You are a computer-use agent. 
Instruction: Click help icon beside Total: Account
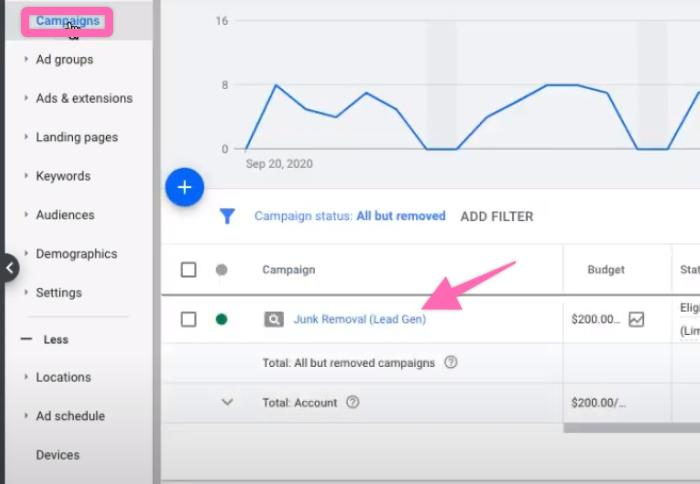click(352, 402)
